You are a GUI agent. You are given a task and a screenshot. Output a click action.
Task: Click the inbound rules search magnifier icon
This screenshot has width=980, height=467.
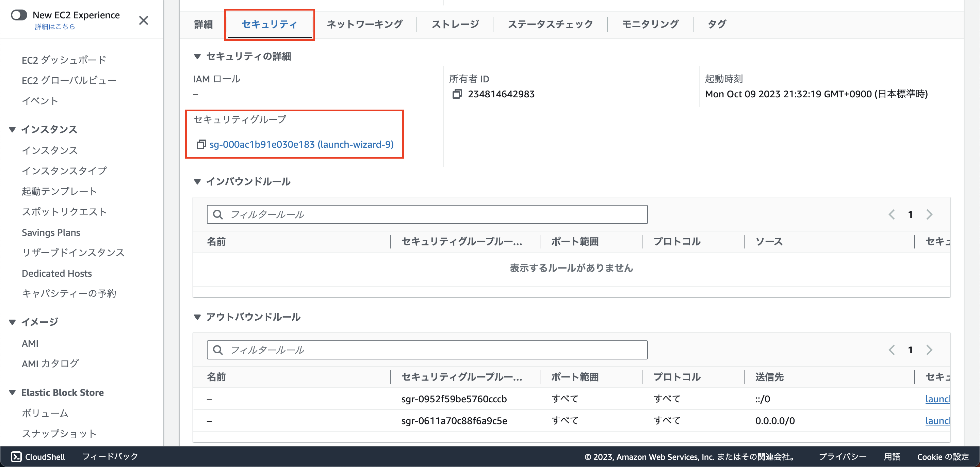(218, 215)
